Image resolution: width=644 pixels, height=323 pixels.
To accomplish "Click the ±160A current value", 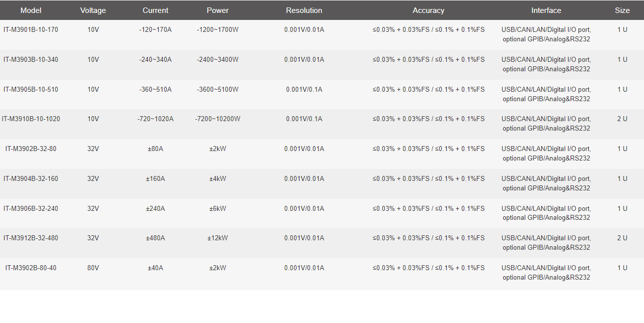I will (155, 178).
